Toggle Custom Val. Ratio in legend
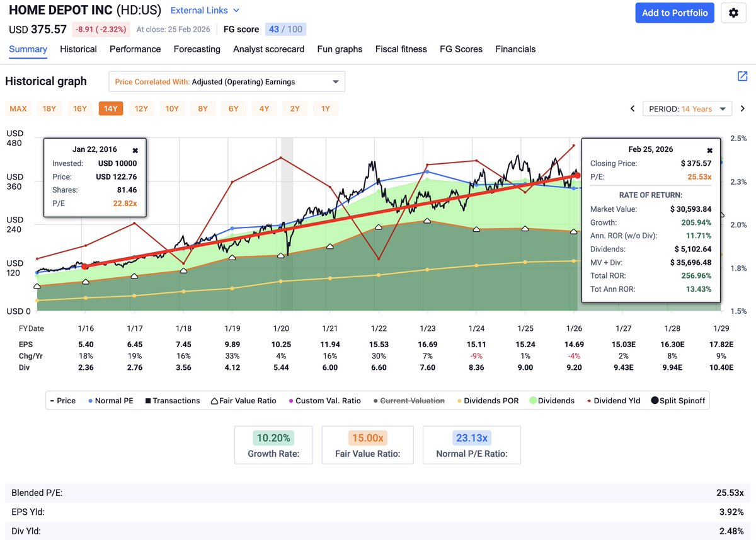Viewport: 756px width, 540px height. 325,401
